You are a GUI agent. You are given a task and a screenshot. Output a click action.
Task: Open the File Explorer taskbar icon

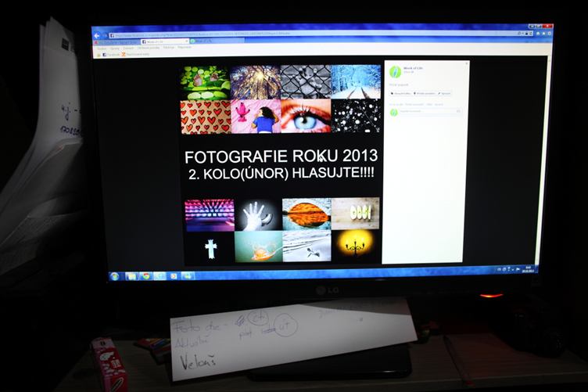(131, 276)
